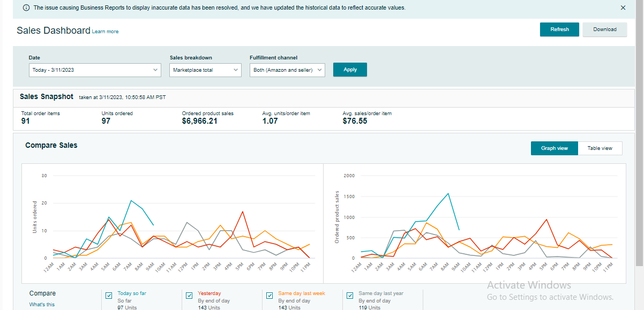Click the info icon in the notification banner
The width and height of the screenshot is (644, 310).
coord(26,8)
